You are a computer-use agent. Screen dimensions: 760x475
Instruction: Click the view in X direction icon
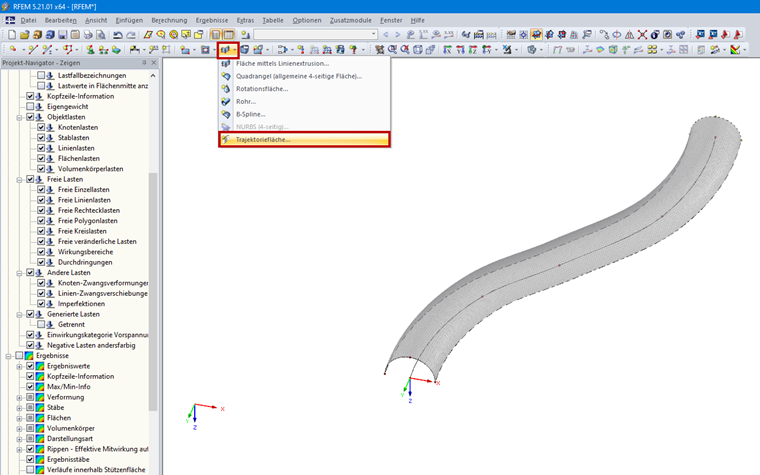pos(447,49)
